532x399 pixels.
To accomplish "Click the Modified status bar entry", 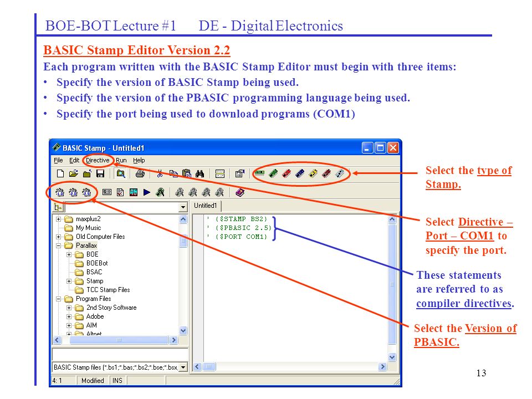I will pos(93,381).
